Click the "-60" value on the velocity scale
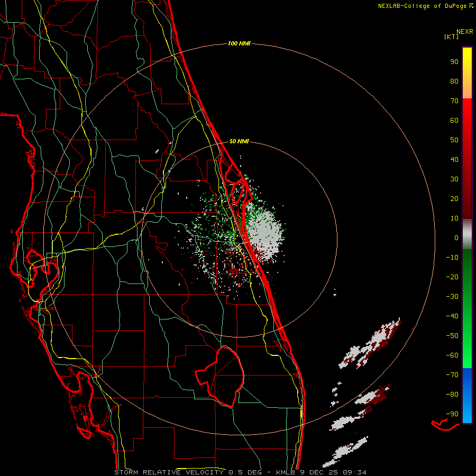This screenshot has width=476, height=476. click(452, 355)
